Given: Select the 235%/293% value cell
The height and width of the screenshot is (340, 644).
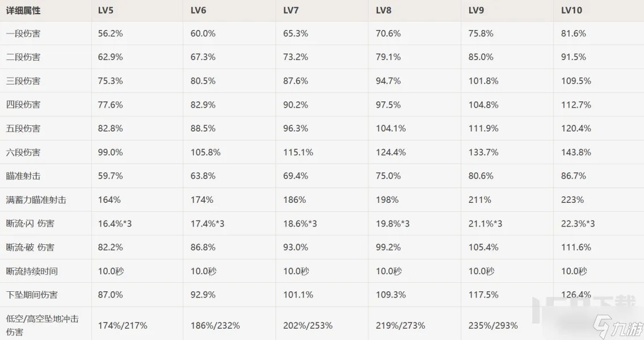Looking at the screenshot, I should coord(493,326).
